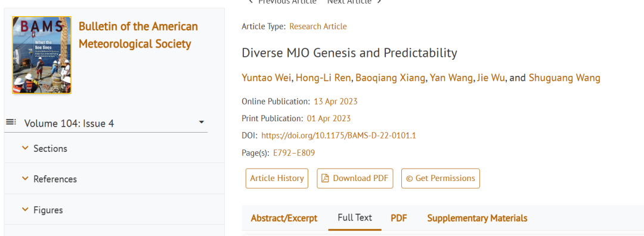Image resolution: width=644 pixels, height=236 pixels.
Task: Open the Bulletin of the American Meteorological Society link
Action: (x=138, y=35)
